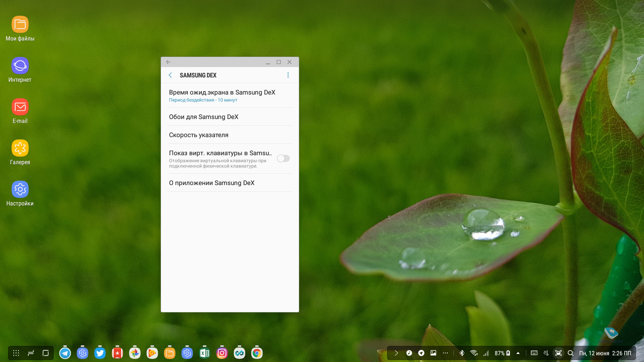Click the title bar back arrow
The image size is (644, 362).
click(168, 62)
